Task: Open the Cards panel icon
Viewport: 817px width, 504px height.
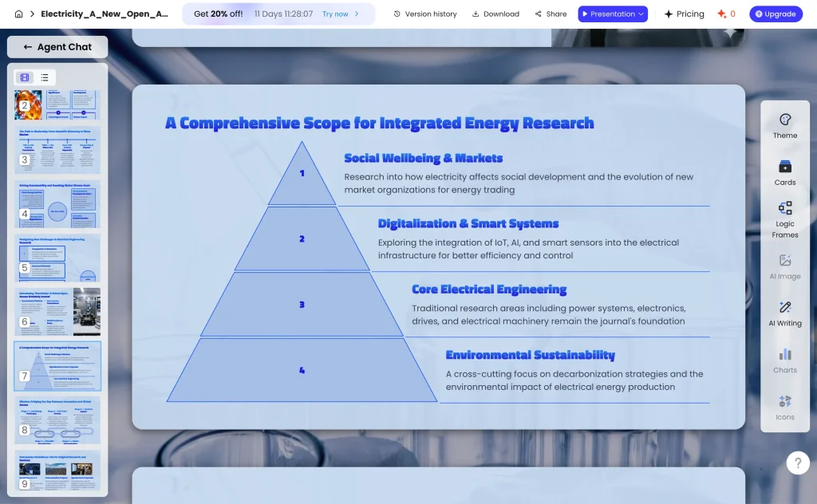Action: (x=785, y=173)
